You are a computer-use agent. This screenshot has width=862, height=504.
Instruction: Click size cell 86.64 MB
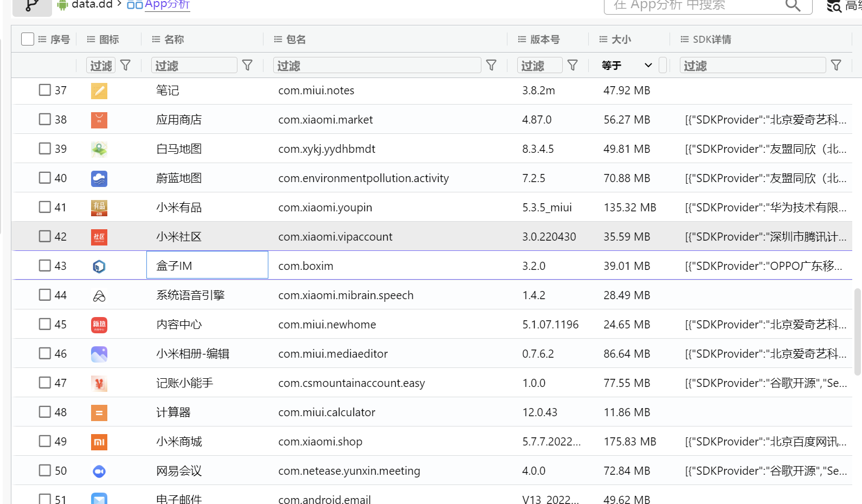pyautogui.click(x=627, y=354)
